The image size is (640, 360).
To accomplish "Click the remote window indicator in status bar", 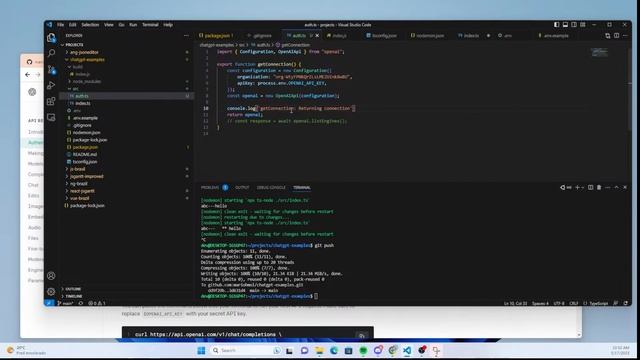I will coord(49,303).
